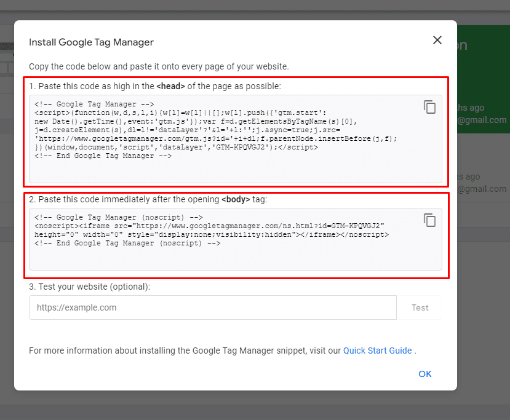Click the Test button
The width and height of the screenshot is (510, 420).
[x=420, y=307]
